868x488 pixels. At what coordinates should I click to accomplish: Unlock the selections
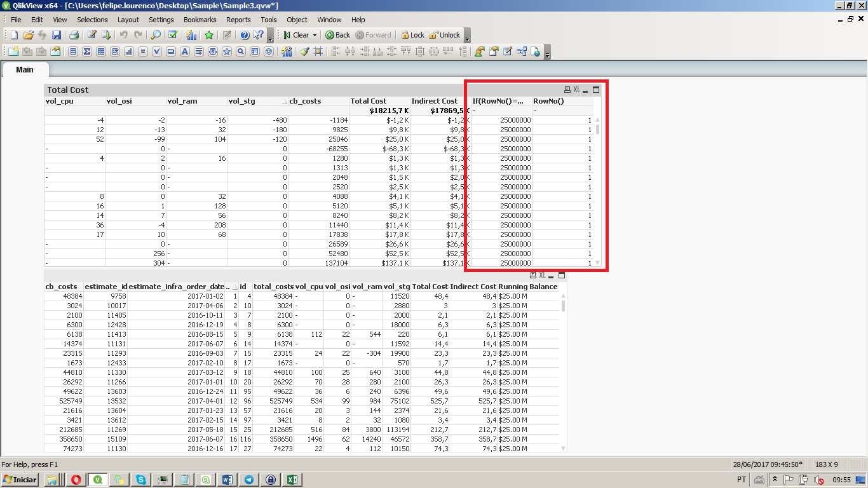coord(445,35)
